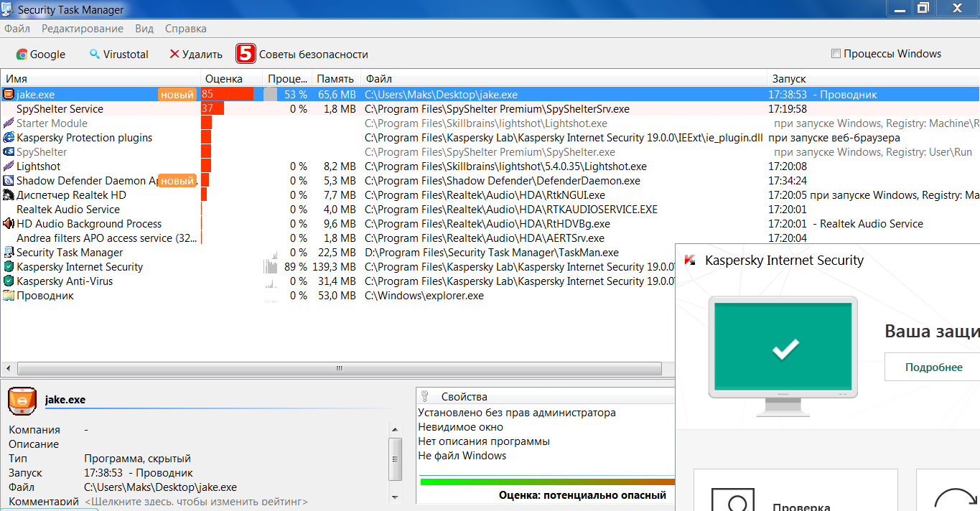Image resolution: width=980 pixels, height=511 pixels.
Task: Click the Оценка: потенциально опасный label
Action: 582,495
